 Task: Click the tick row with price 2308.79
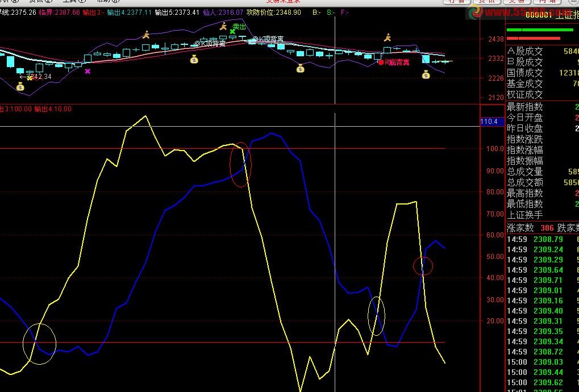543,240
